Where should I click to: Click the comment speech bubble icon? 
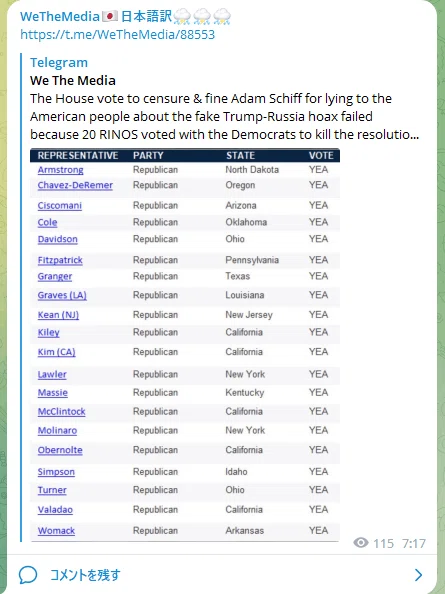tap(28, 575)
